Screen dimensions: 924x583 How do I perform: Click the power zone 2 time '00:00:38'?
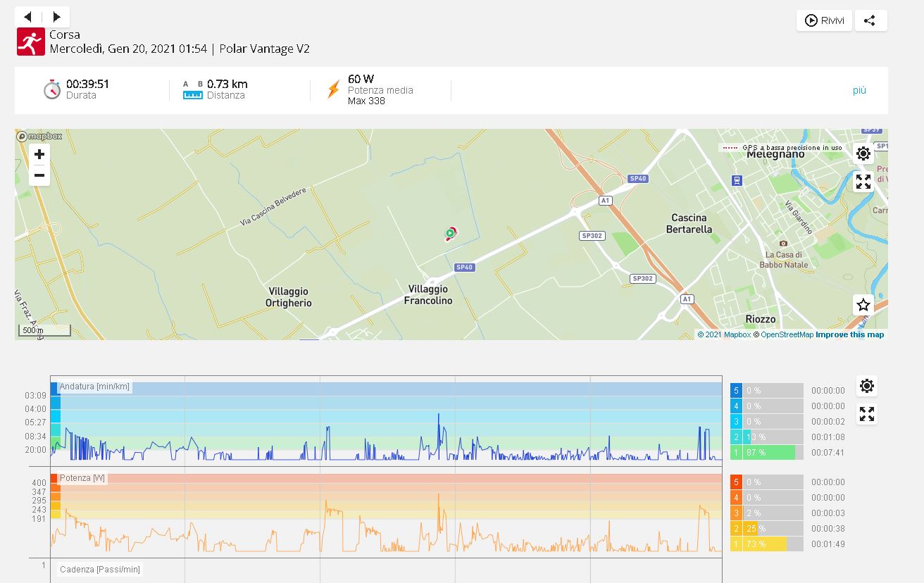(x=828, y=529)
